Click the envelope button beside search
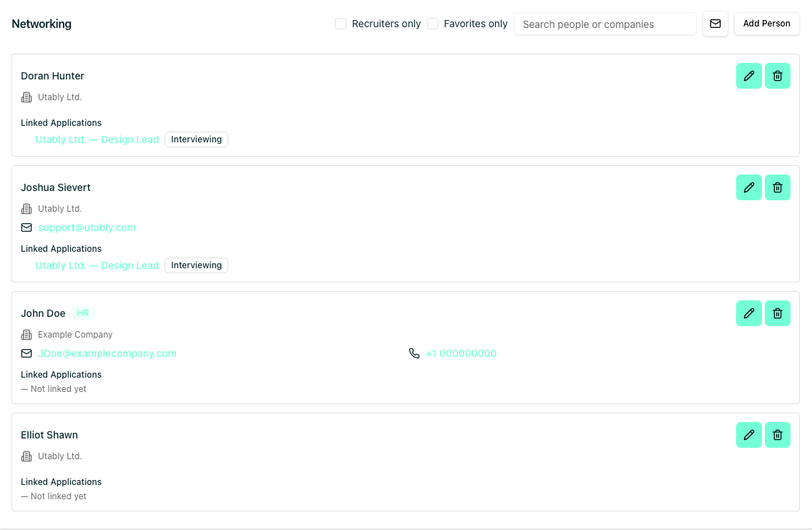This screenshot has height=530, width=812. pyautogui.click(x=715, y=24)
